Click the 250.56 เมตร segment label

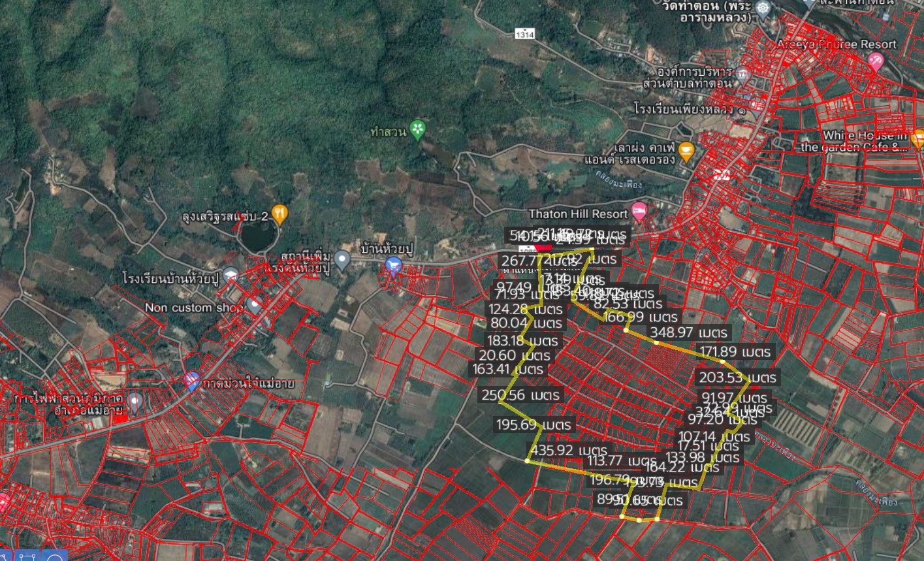pos(520,394)
